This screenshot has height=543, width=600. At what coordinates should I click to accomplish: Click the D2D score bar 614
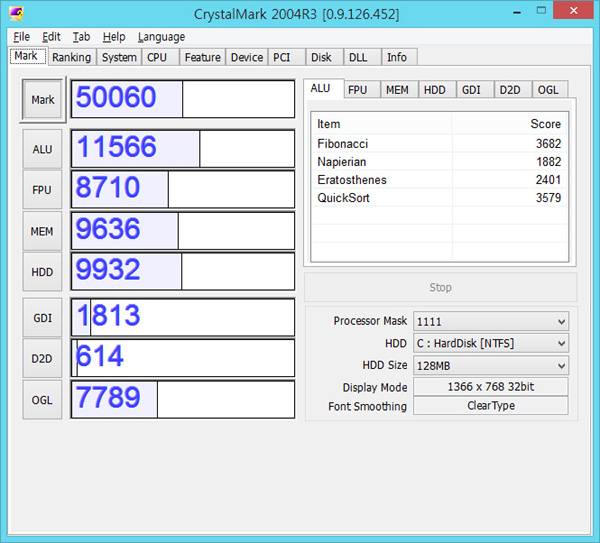[x=183, y=358]
